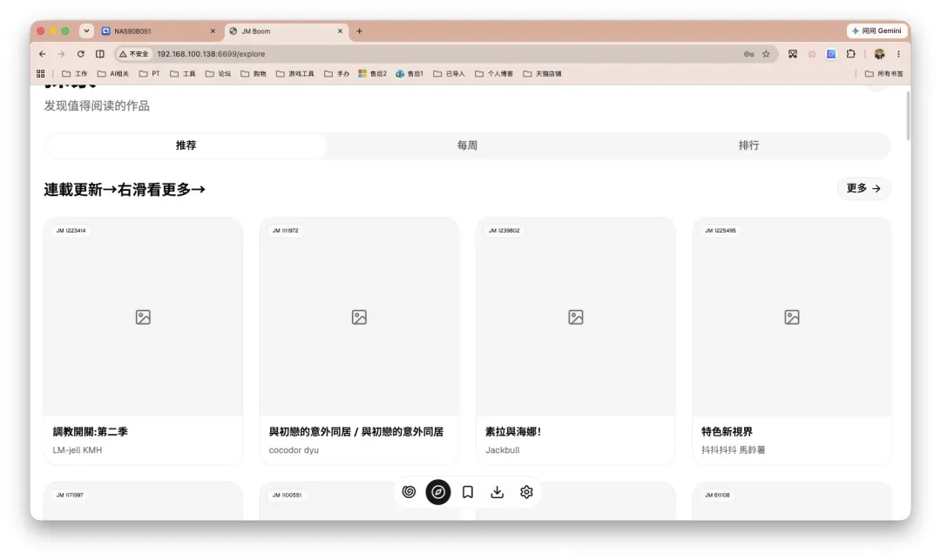Open cover thumbnail of 素拉與海娜!
The height and width of the screenshot is (560, 941).
click(x=576, y=316)
